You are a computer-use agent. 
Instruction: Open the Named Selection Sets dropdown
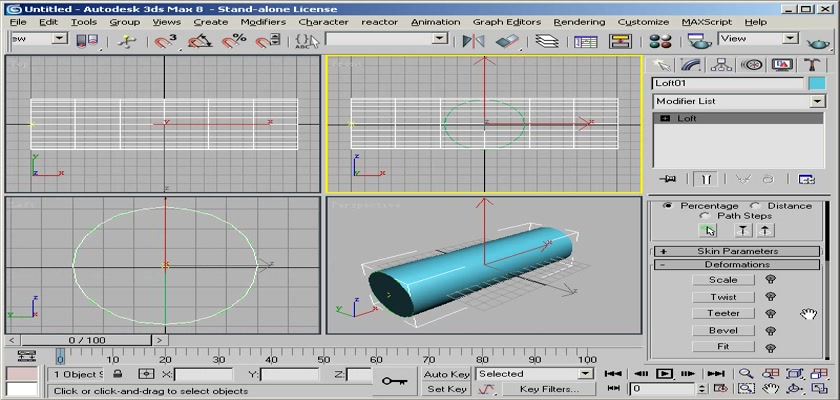440,38
